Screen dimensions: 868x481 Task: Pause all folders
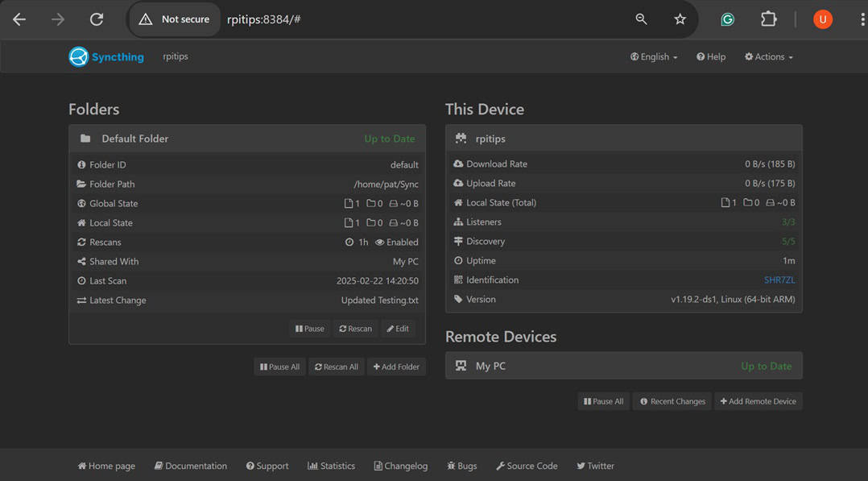click(x=280, y=367)
